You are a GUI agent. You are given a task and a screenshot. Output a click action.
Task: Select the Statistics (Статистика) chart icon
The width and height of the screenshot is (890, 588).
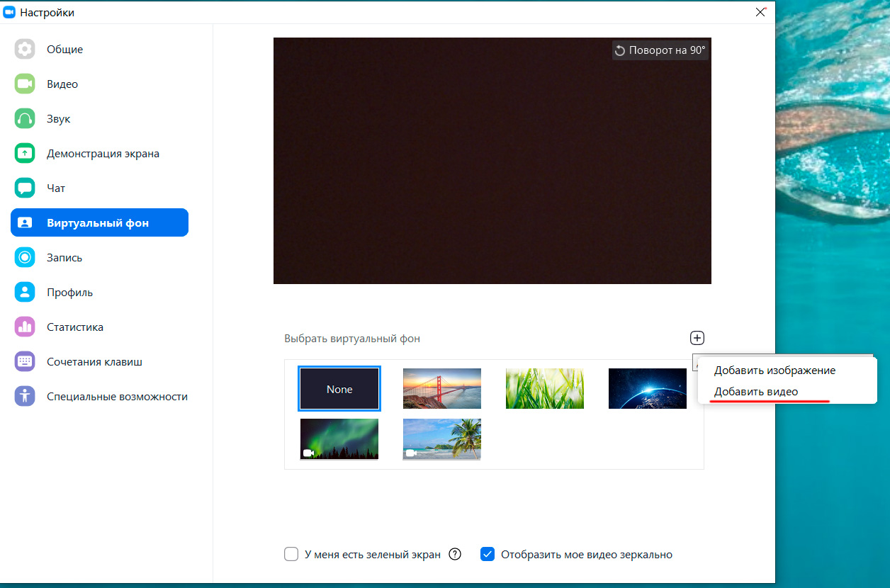25,327
